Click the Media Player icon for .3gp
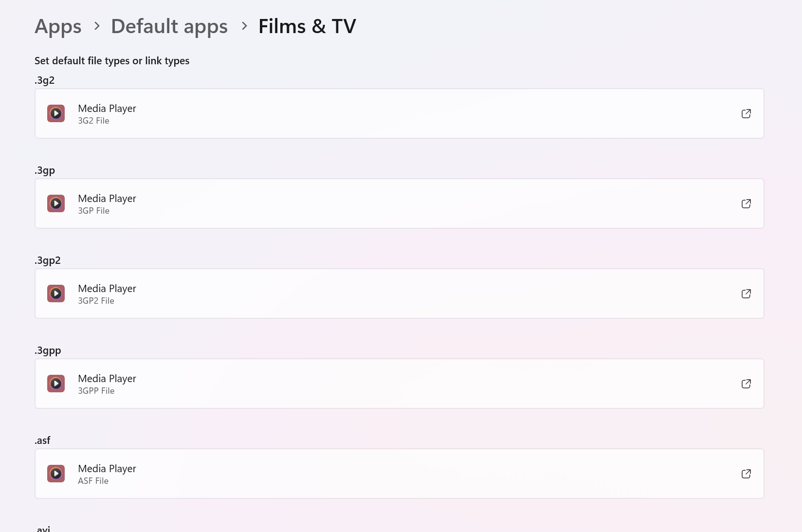The width and height of the screenshot is (802, 532). coord(56,203)
